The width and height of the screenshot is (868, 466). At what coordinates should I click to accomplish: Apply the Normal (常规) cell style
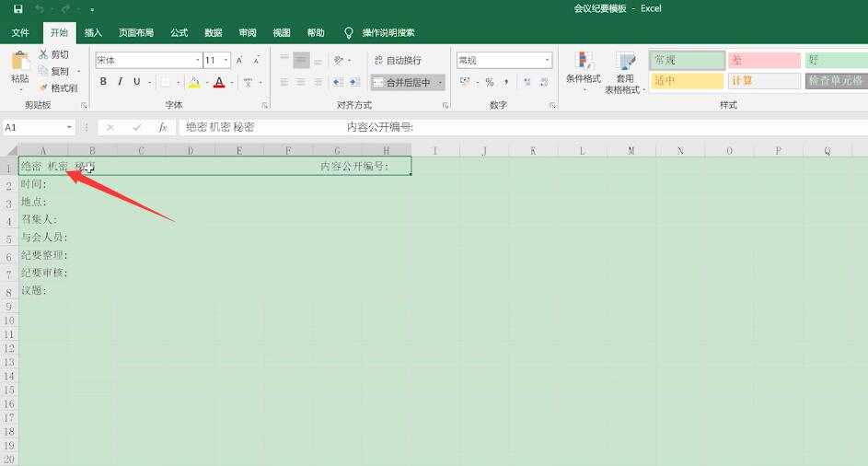tap(687, 60)
